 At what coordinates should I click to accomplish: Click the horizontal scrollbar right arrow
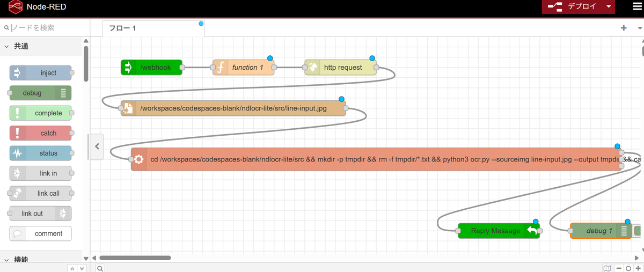[637, 258]
